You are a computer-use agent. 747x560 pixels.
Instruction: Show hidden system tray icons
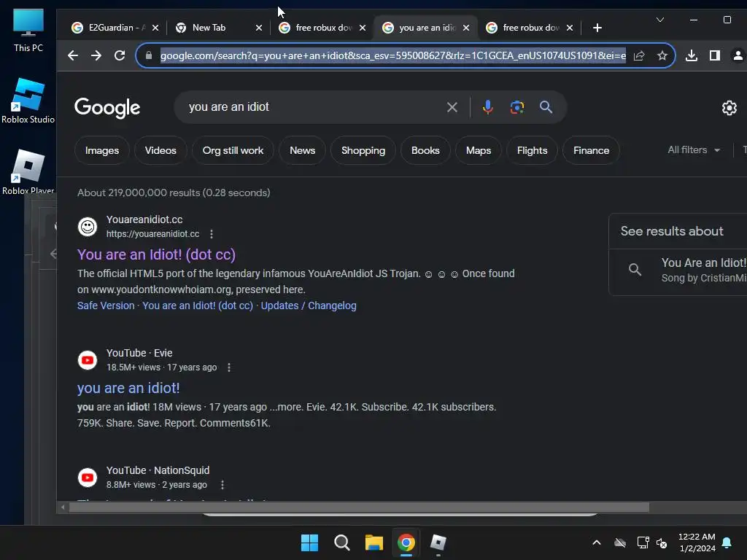click(x=597, y=542)
